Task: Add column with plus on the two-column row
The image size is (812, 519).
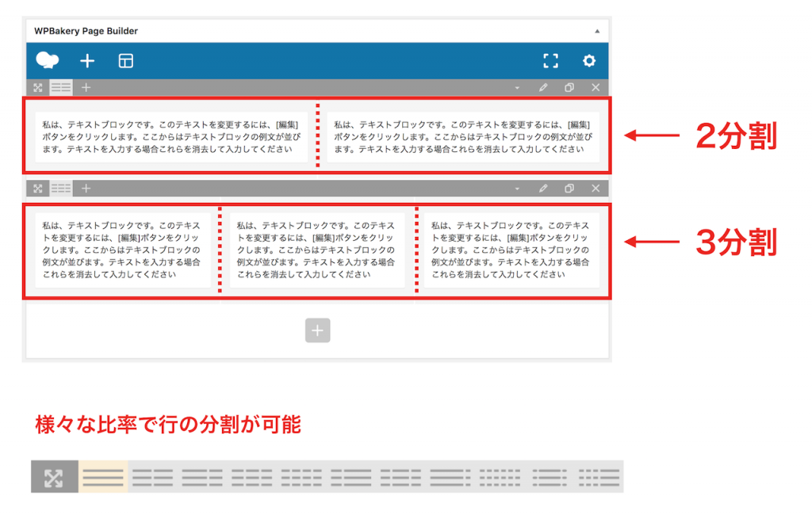Action: (x=86, y=87)
